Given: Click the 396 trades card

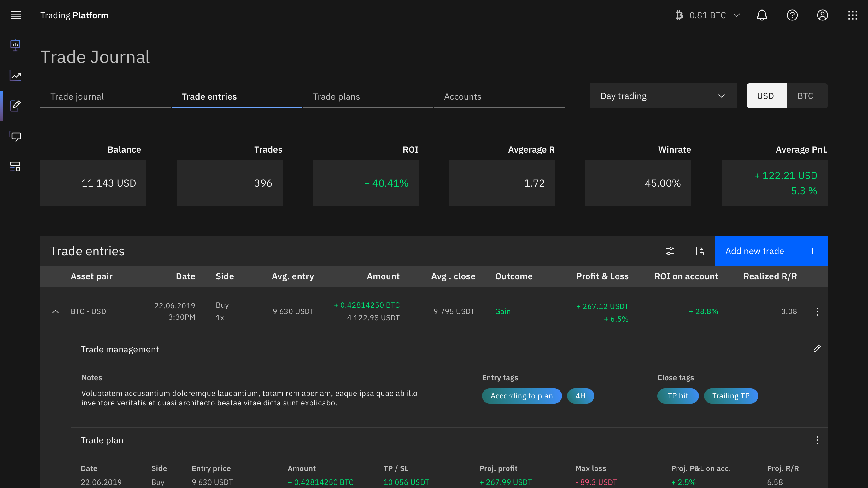Looking at the screenshot, I should (230, 183).
